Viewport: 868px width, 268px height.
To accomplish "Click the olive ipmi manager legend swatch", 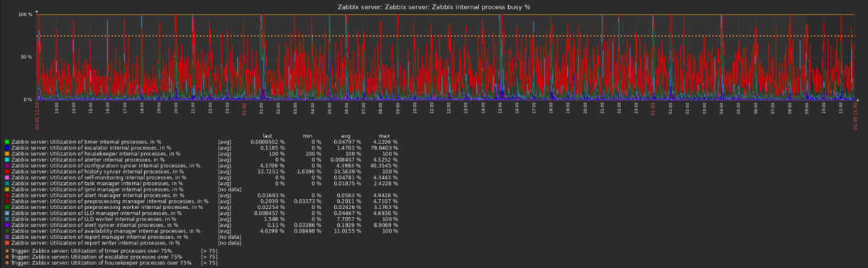I will 6,189.
